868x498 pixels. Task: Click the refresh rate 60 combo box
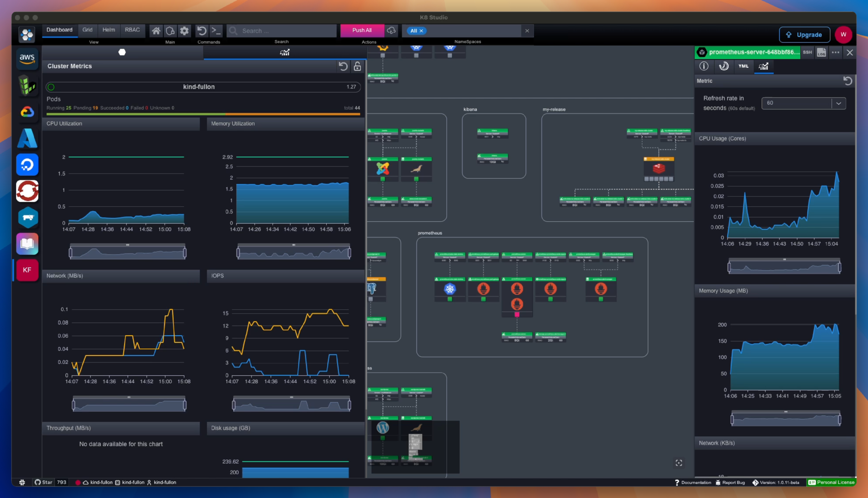(803, 103)
